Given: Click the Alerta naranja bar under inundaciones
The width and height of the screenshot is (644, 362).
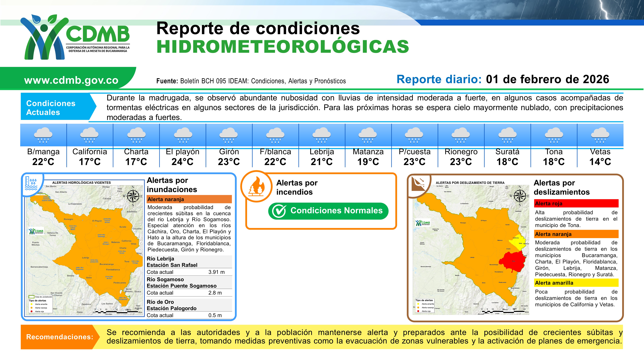Looking at the screenshot, I should click(189, 199).
